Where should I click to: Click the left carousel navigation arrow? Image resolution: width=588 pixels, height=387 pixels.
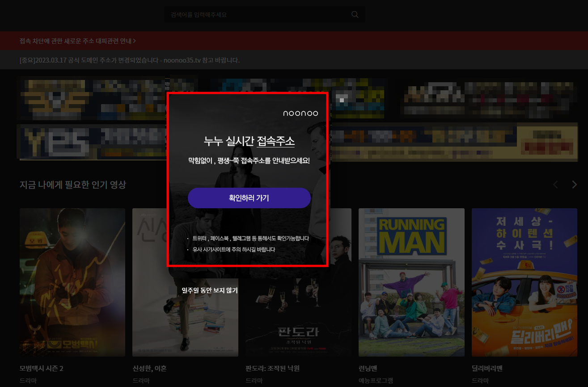pyautogui.click(x=555, y=184)
